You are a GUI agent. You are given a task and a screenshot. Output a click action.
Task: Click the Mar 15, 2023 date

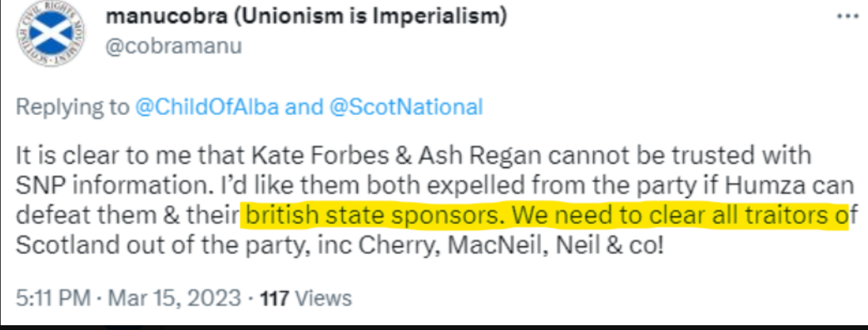coord(174,298)
